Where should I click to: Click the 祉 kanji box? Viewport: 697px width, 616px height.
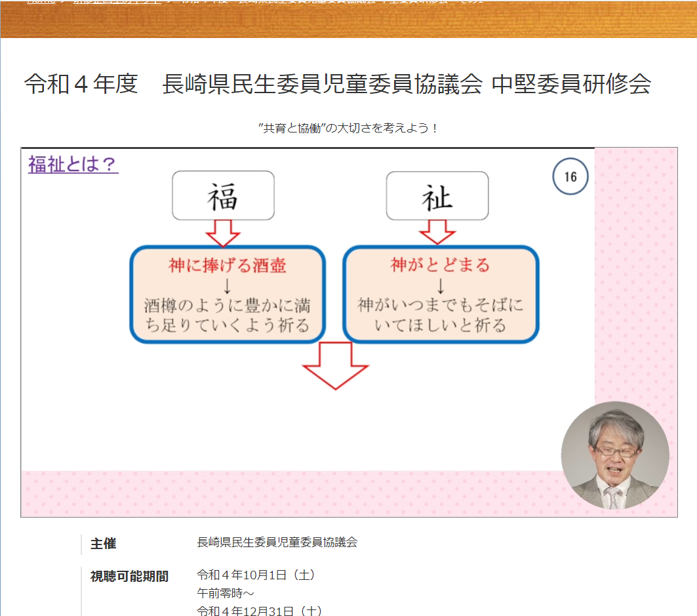[437, 196]
